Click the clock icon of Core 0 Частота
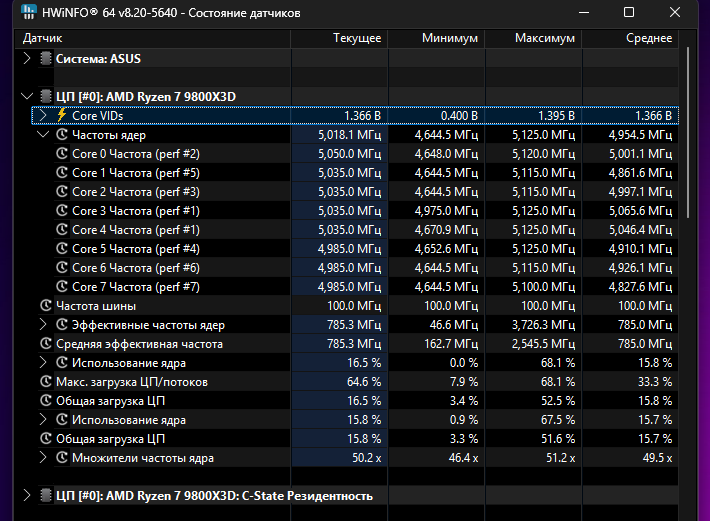The image size is (710, 521). point(62,153)
